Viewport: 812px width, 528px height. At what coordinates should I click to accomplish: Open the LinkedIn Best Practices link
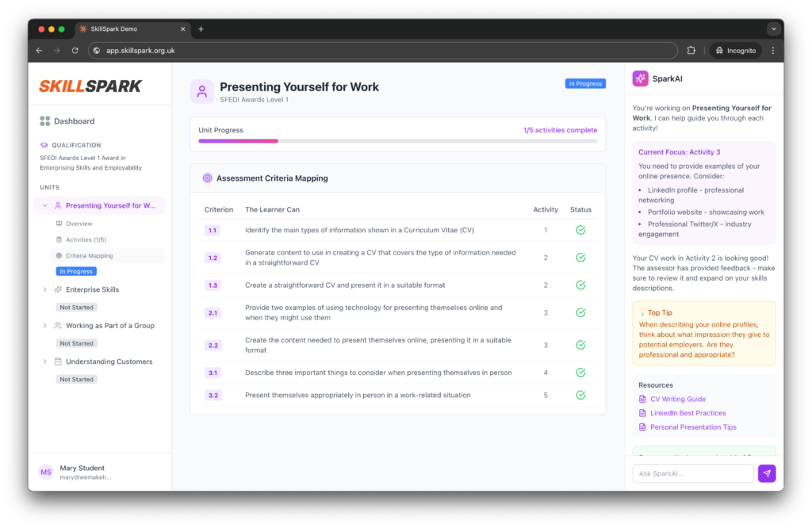pos(688,413)
